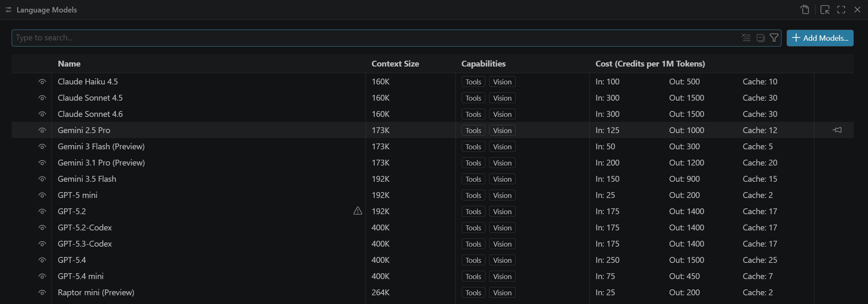Click the 400K context size of GPT-5.4 mini
The height and width of the screenshot is (304, 868).
coord(381,276)
